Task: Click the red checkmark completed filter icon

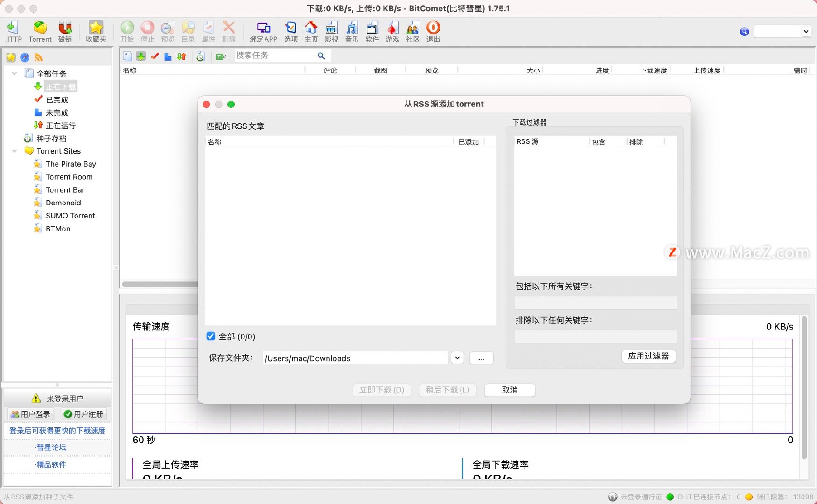Action: tap(154, 56)
